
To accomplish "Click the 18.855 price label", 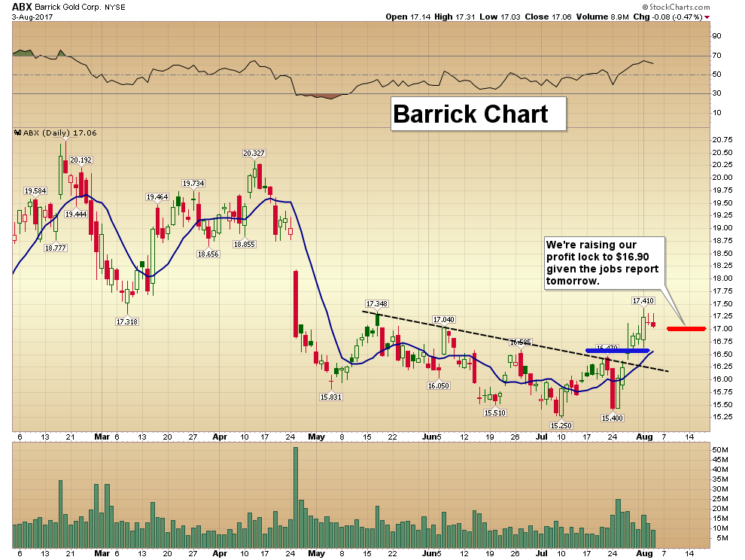I will click(x=245, y=245).
